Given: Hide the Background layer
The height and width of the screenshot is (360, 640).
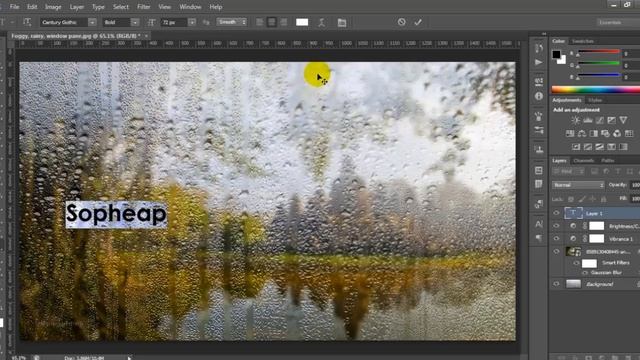Looking at the screenshot, I should [556, 284].
